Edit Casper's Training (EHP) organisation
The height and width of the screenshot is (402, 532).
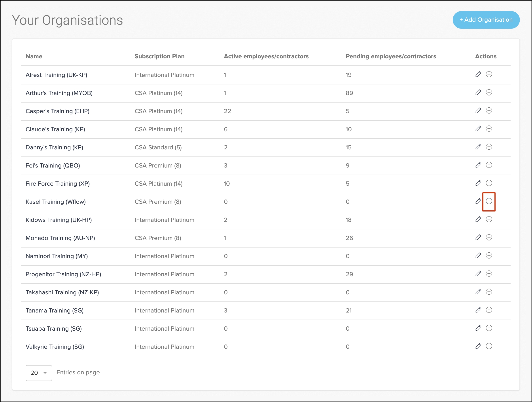pos(478,111)
